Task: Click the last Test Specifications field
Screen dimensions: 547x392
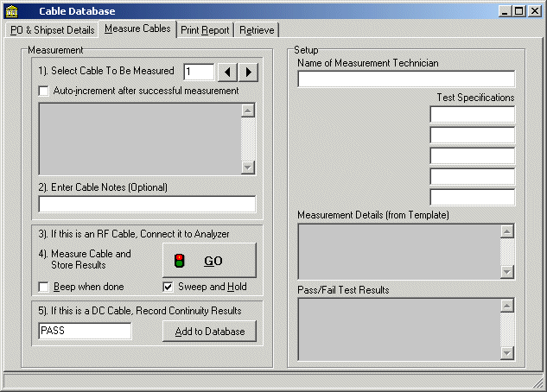Action: coord(472,198)
